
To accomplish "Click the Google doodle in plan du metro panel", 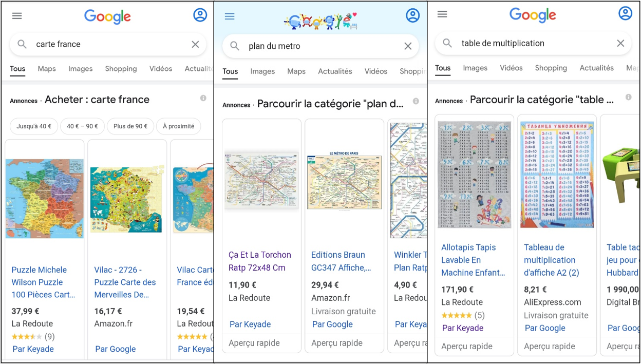I will pyautogui.click(x=320, y=21).
